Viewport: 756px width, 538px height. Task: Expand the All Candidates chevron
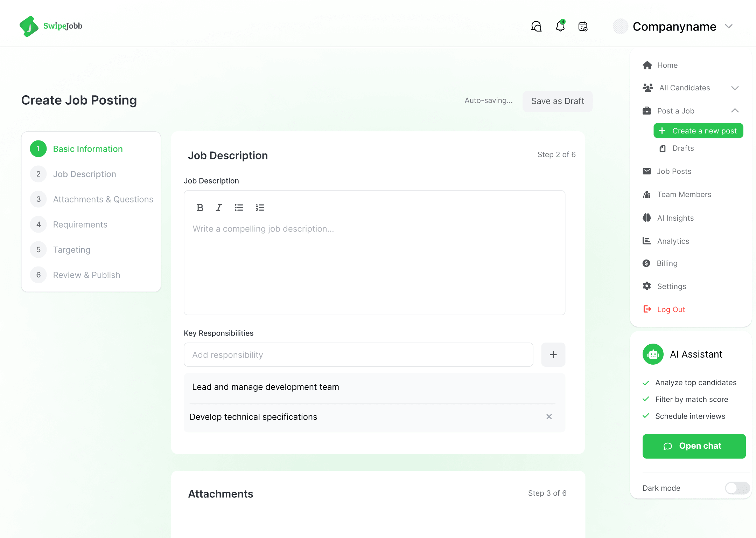pos(735,88)
